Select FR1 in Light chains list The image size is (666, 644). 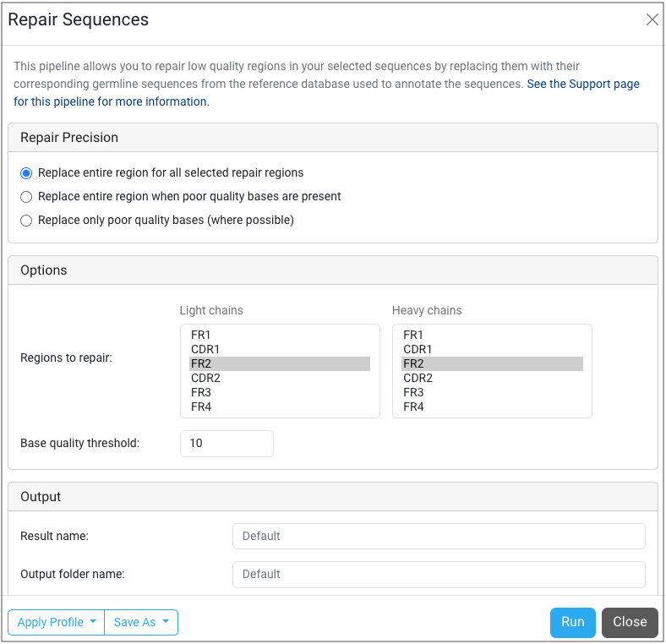tap(201, 336)
